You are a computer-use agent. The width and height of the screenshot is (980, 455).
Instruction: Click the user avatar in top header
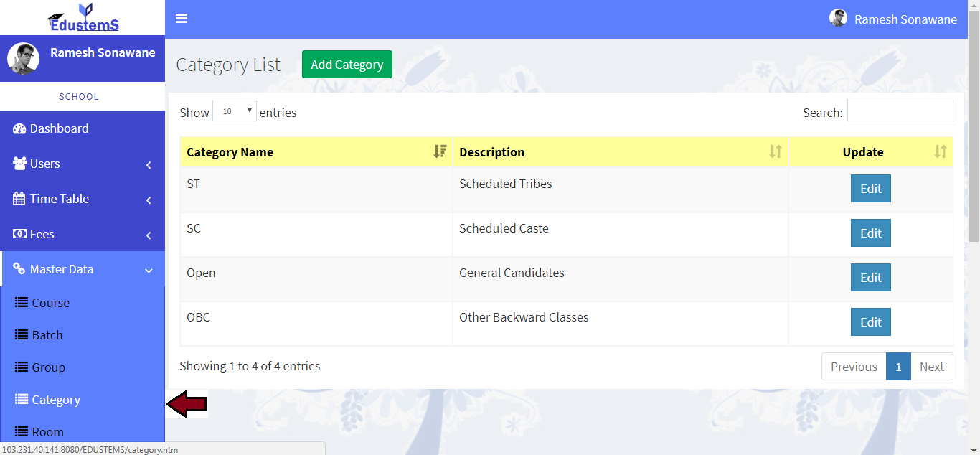coord(838,19)
